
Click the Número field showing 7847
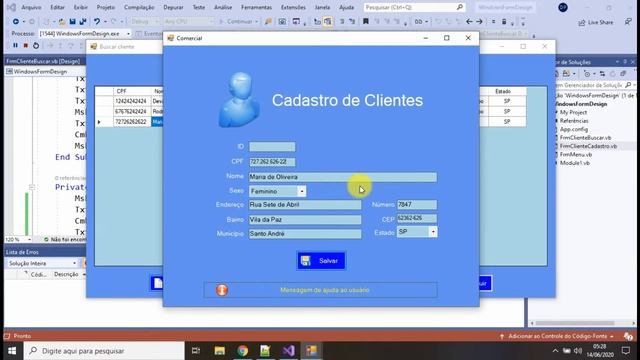tap(417, 204)
